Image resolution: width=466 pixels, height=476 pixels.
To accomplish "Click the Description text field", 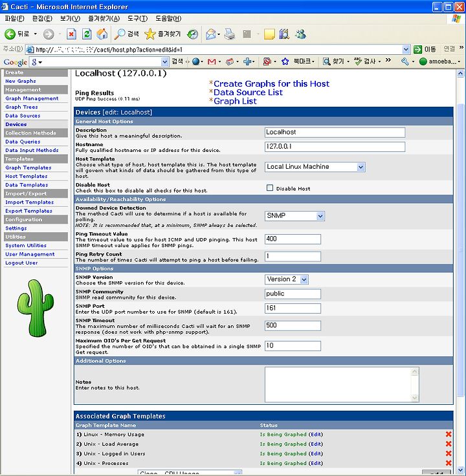I will click(x=335, y=133).
